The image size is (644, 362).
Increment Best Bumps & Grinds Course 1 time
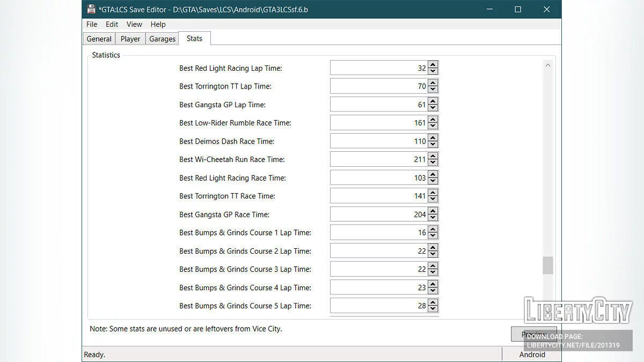coord(433,230)
